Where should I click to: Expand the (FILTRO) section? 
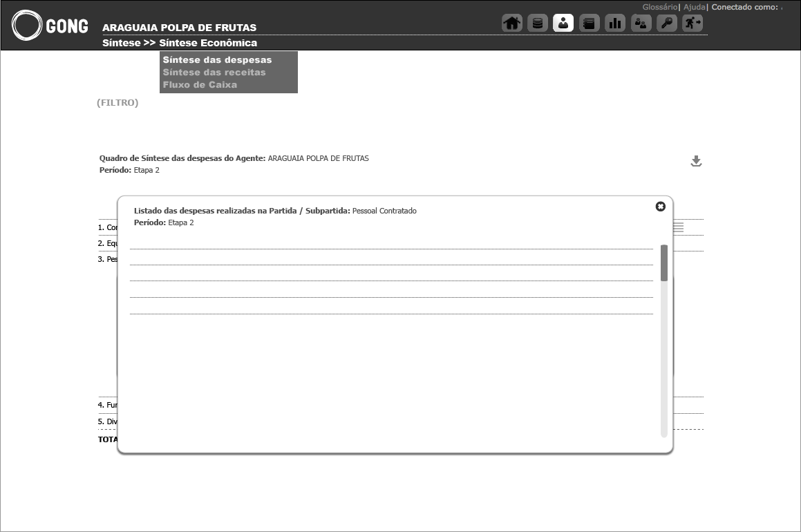pyautogui.click(x=117, y=103)
